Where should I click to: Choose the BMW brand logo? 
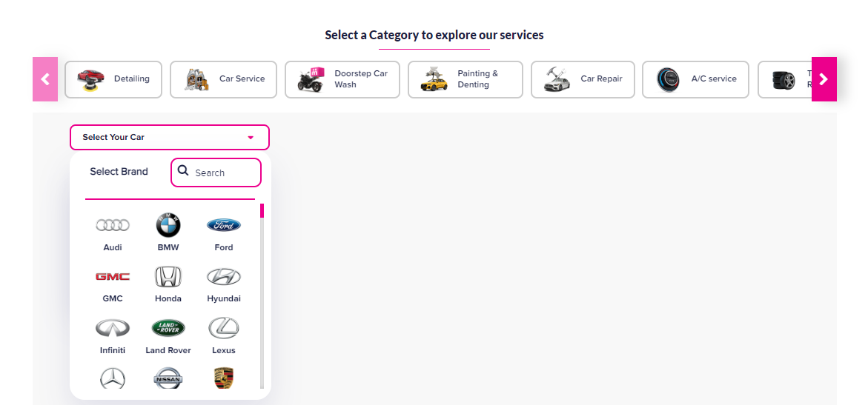168,225
